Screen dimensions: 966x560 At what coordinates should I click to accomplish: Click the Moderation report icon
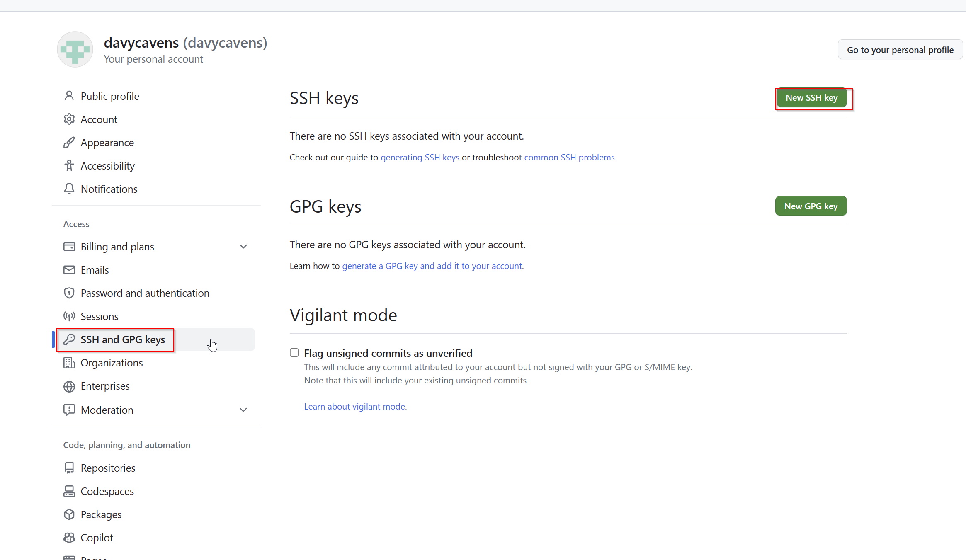[x=69, y=410]
